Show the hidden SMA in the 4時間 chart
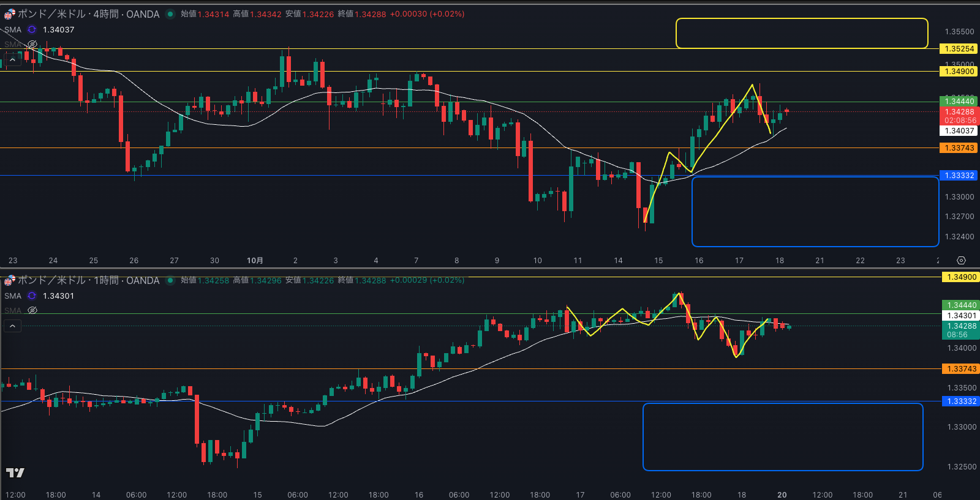 pyautogui.click(x=32, y=44)
